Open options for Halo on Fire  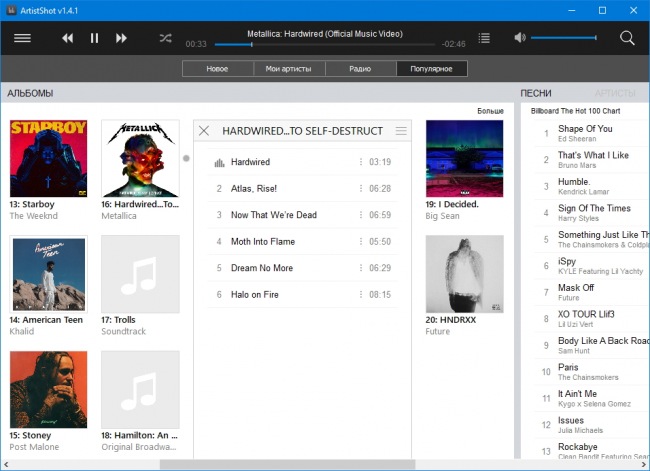point(361,294)
